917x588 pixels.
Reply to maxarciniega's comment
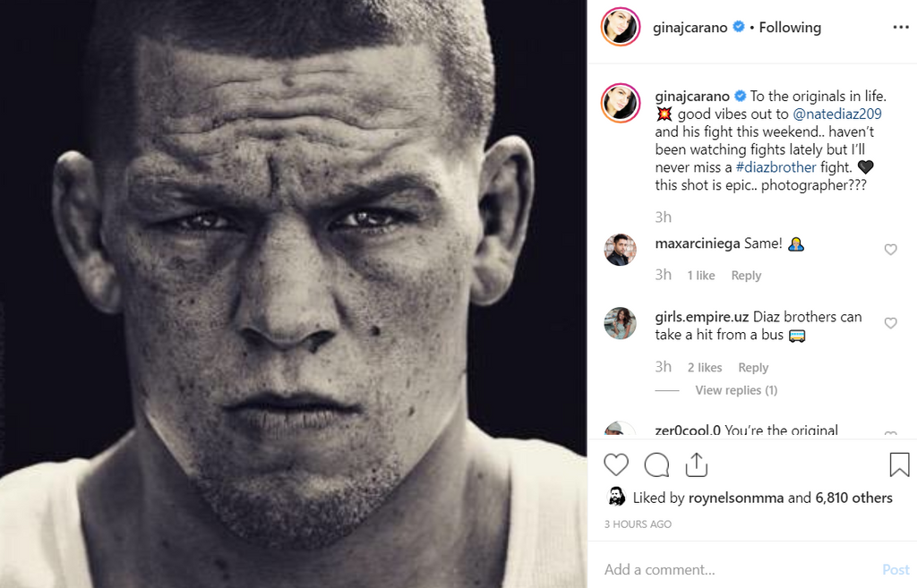pyautogui.click(x=746, y=276)
